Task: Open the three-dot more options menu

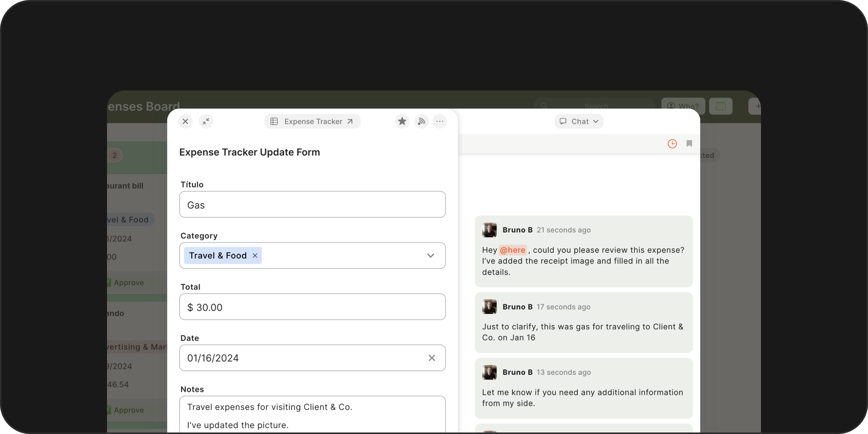Action: (440, 121)
